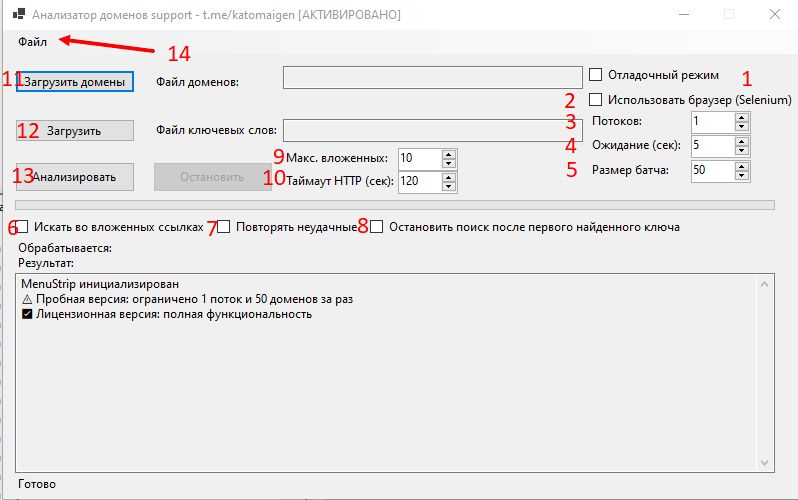Decrease Ожидание (сек) with down arrow
The height and width of the screenshot is (500, 798).
pyautogui.click(x=741, y=150)
